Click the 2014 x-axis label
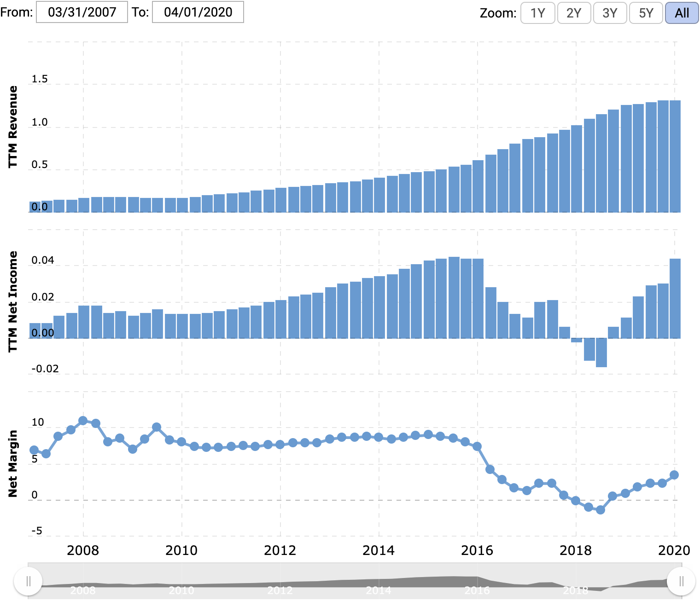700x601 pixels. (379, 550)
